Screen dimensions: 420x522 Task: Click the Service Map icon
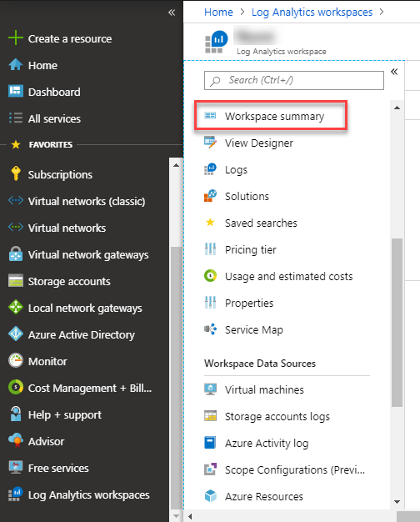coord(210,329)
